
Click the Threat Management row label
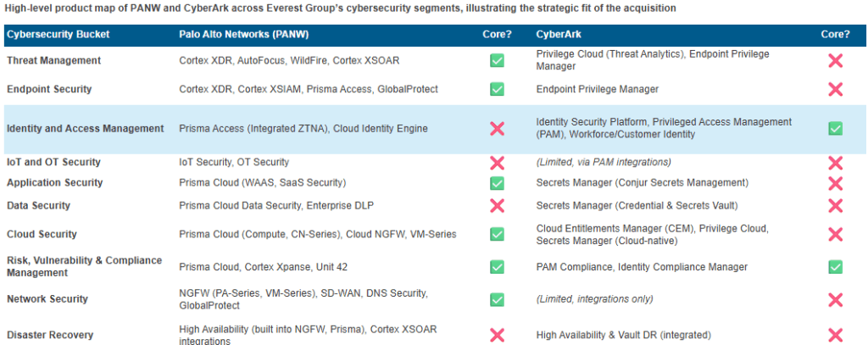pos(53,61)
